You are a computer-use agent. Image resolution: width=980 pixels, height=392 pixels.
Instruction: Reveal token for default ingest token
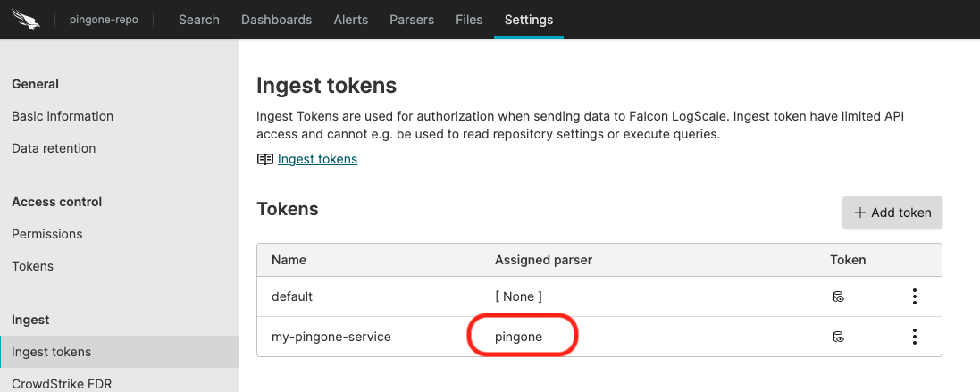coord(838,296)
